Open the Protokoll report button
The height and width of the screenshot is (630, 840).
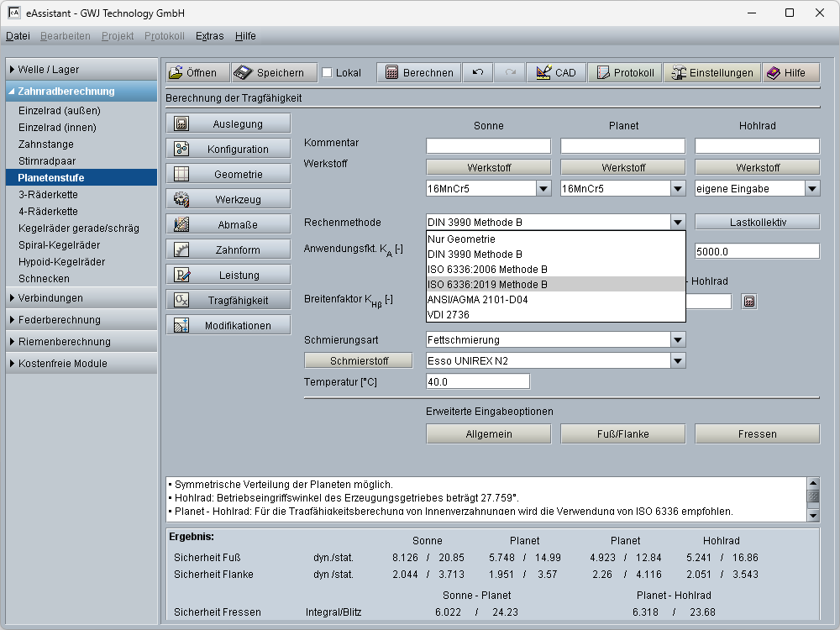(624, 73)
